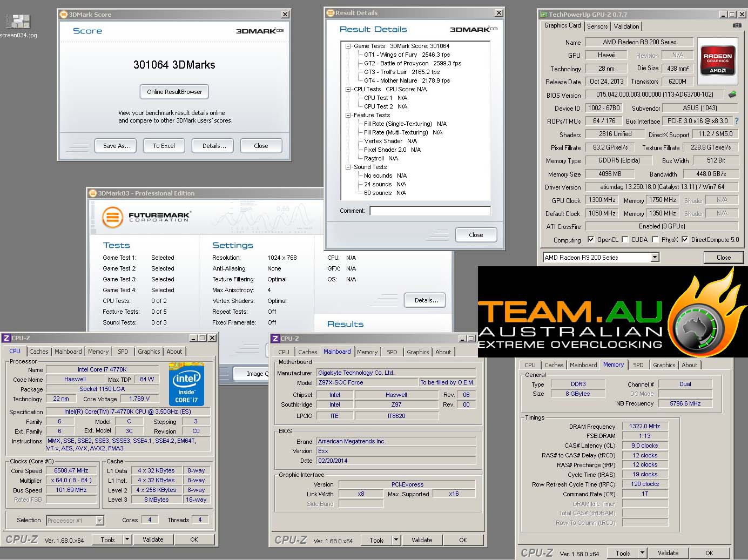Click the BIOS save chip icon in GPU-Z

(x=732, y=95)
